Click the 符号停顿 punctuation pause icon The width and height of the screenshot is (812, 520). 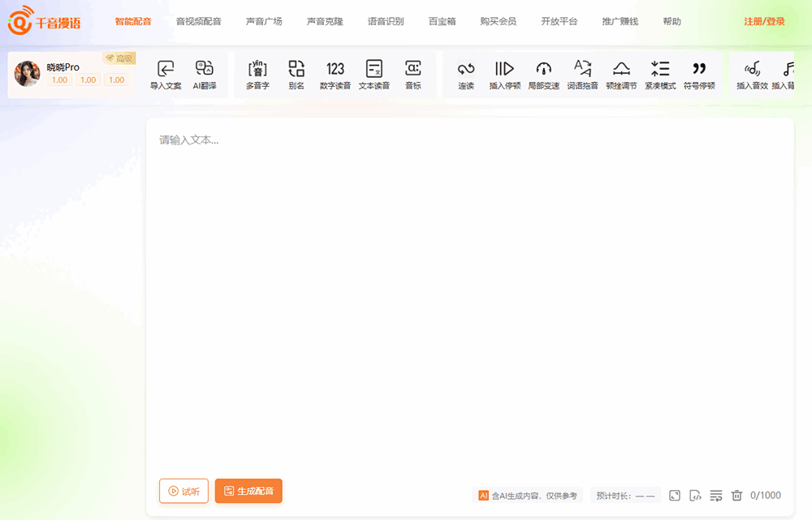click(x=699, y=69)
